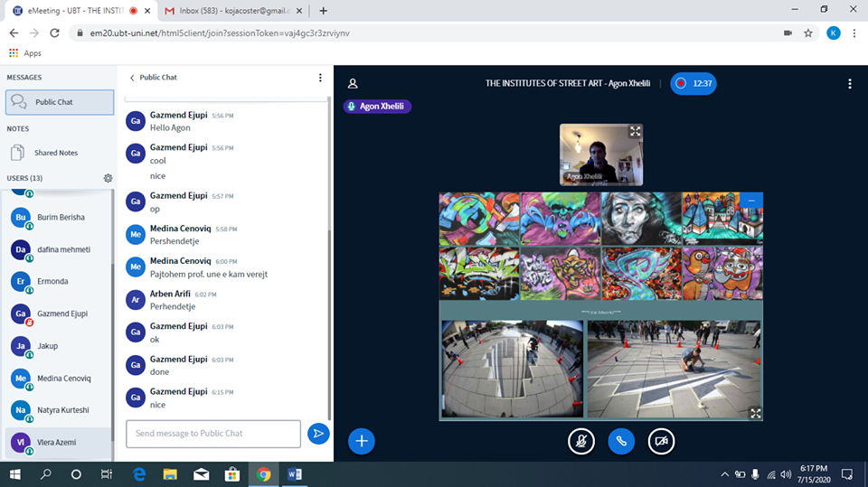Click the recording indicator showing 12:37
The image size is (868, 487).
pos(693,84)
